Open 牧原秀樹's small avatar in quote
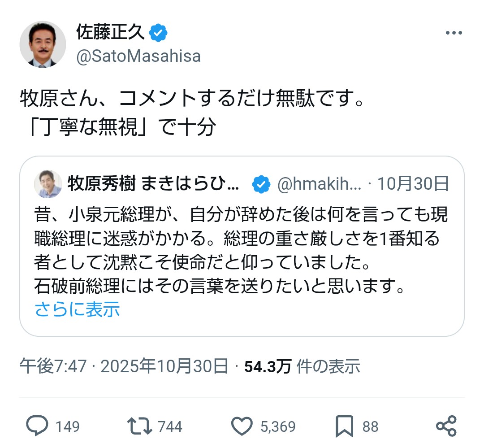484x448 pixels. (48, 184)
